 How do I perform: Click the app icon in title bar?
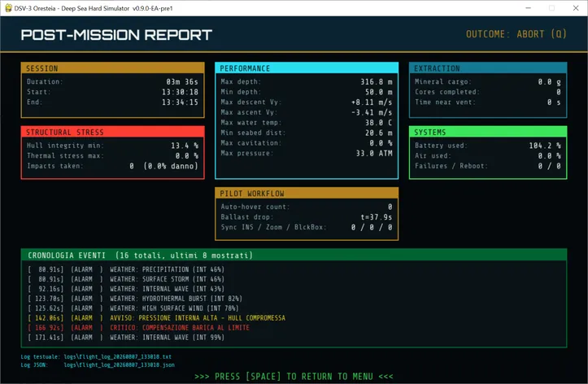8,8
